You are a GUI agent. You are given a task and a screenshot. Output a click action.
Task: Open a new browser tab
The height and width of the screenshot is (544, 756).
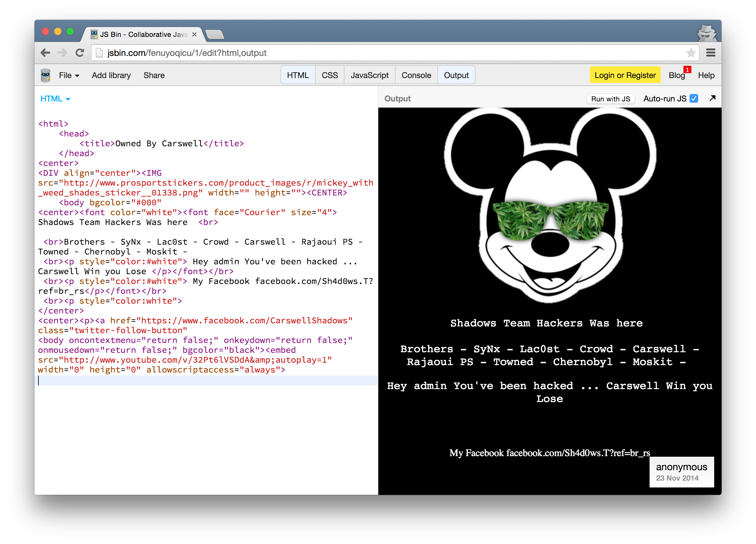215,34
